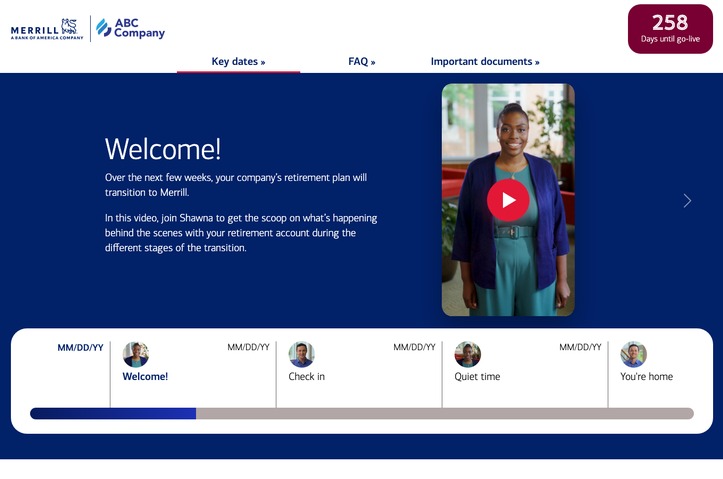Open the Key dates tab
The image size is (723, 479).
(x=238, y=62)
